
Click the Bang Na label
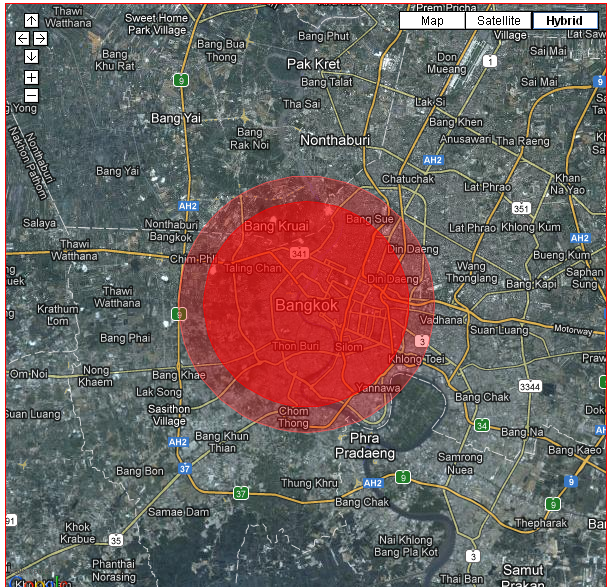tap(522, 432)
